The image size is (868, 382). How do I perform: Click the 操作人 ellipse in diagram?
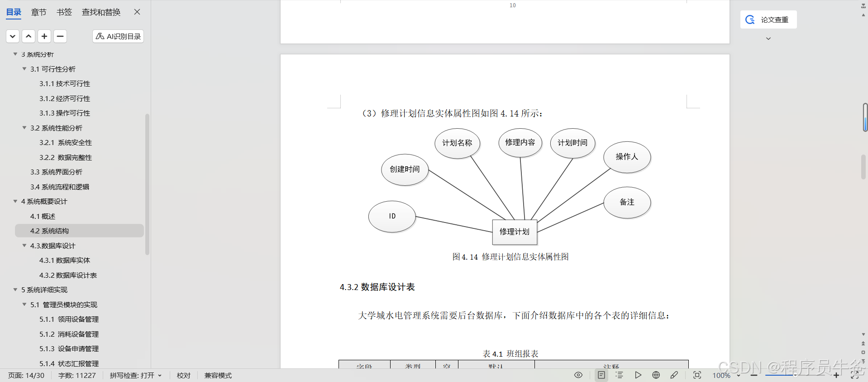point(627,157)
